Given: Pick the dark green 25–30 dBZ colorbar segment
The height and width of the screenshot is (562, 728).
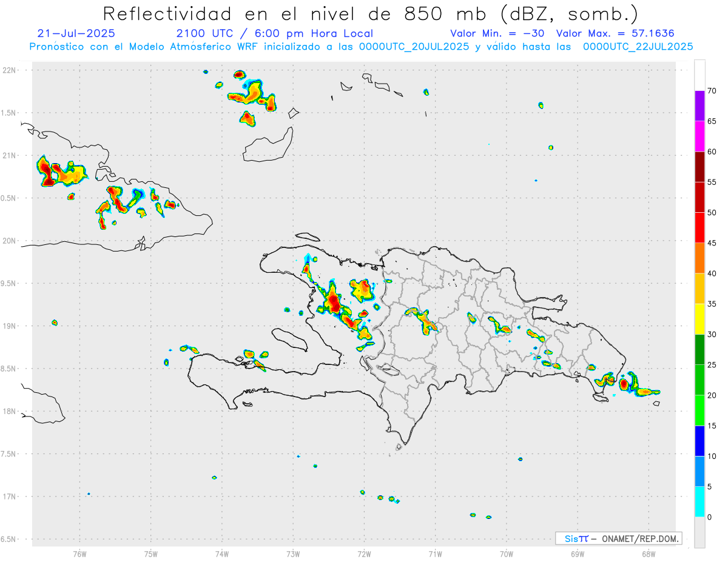Looking at the screenshot, I should [699, 350].
